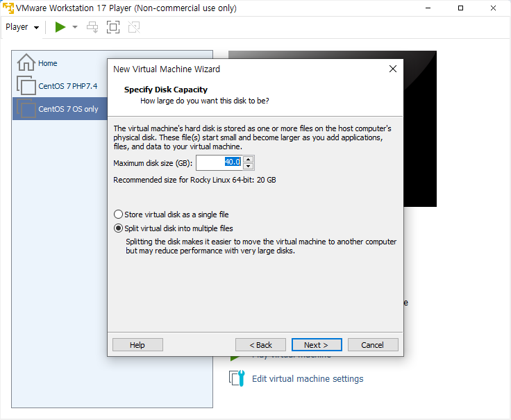Click the green Play virtual machine toolbar icon
The width and height of the screenshot is (511, 420).
tap(60, 27)
